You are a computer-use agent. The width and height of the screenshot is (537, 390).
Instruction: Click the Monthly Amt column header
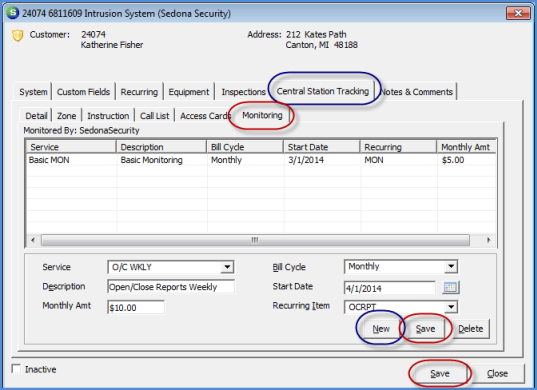click(x=466, y=147)
